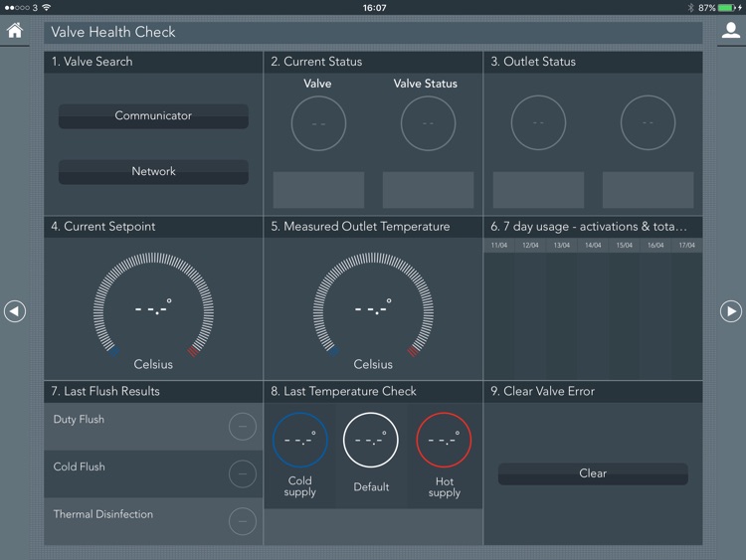Select the Default temperature circle
746x560 pixels.
coord(371,440)
